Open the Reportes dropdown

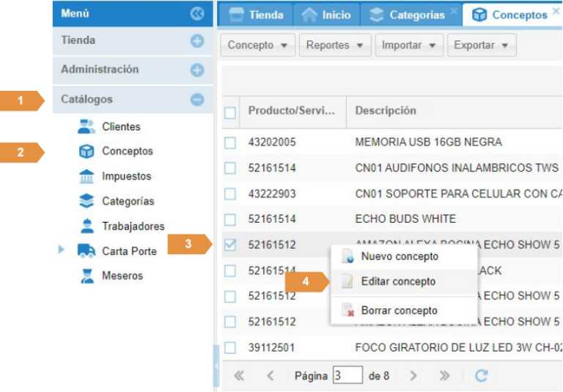pyautogui.click(x=334, y=45)
